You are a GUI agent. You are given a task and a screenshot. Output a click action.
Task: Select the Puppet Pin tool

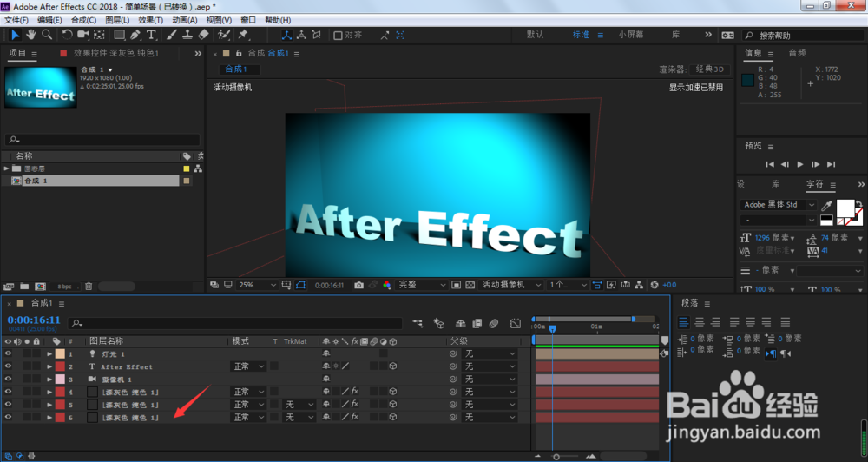coord(243,35)
